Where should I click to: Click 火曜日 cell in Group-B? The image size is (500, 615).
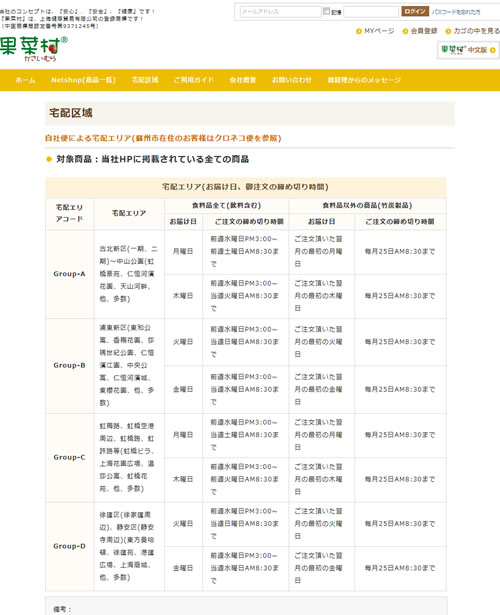[183, 342]
